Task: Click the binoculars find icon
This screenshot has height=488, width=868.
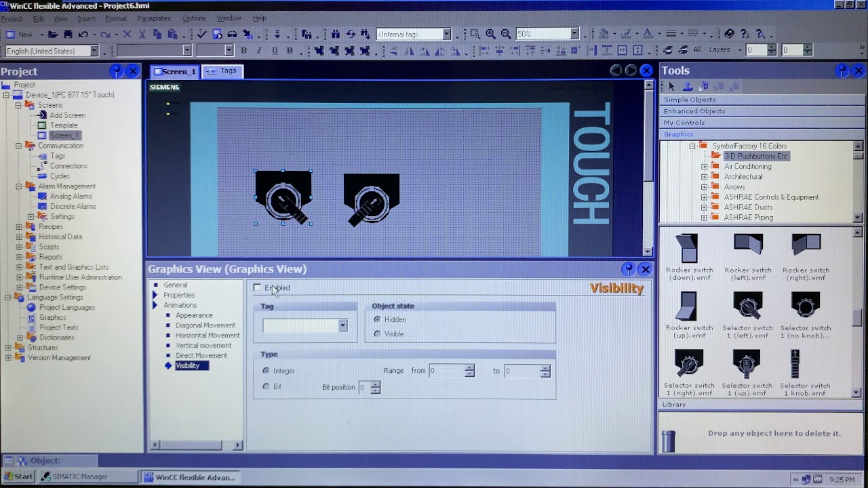Action: point(336,34)
